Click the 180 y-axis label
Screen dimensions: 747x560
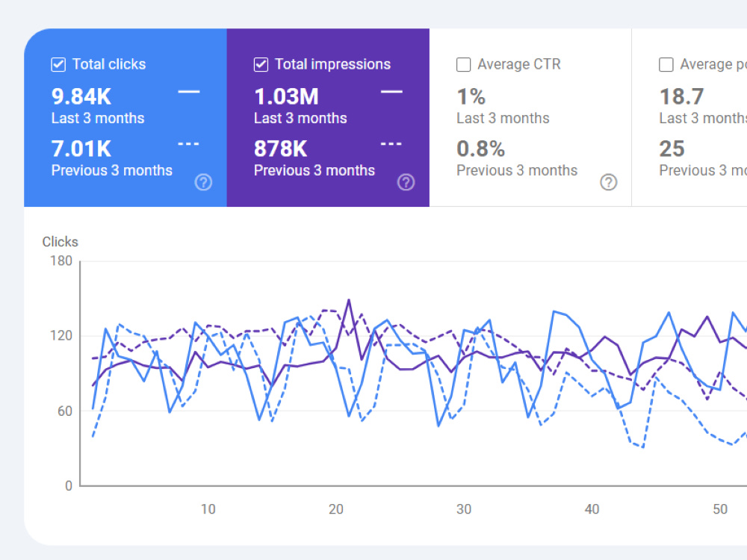pos(61,261)
